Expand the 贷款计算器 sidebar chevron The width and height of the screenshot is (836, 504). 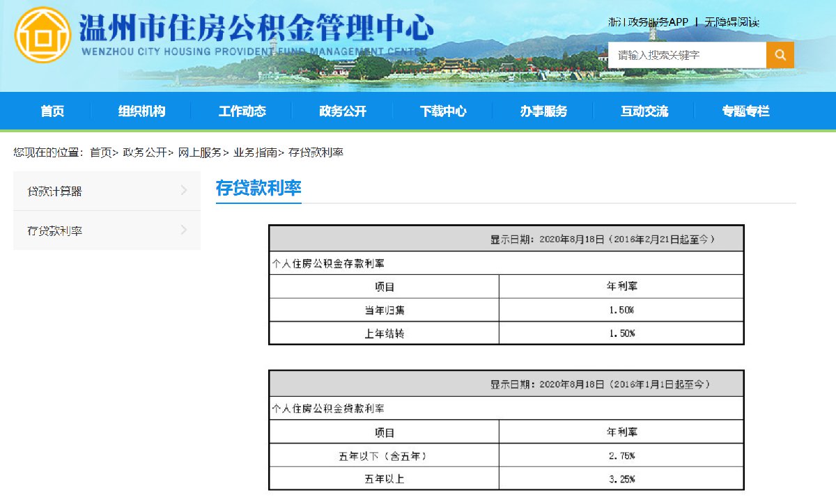click(184, 191)
